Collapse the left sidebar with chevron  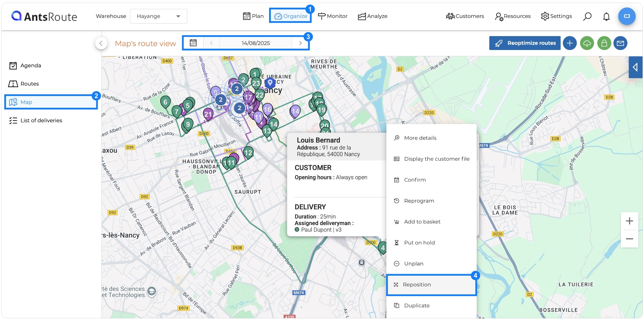[101, 43]
